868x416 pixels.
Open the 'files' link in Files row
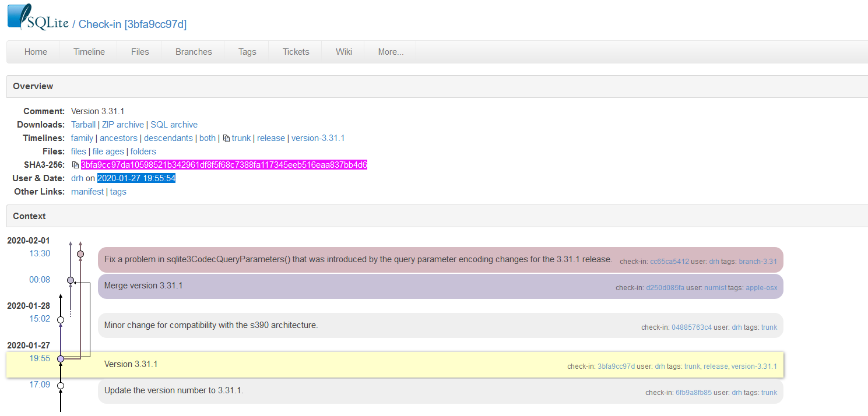79,151
